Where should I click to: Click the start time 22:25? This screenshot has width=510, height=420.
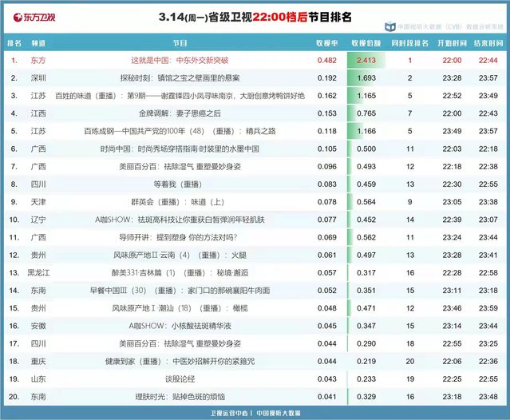pyautogui.click(x=452, y=379)
